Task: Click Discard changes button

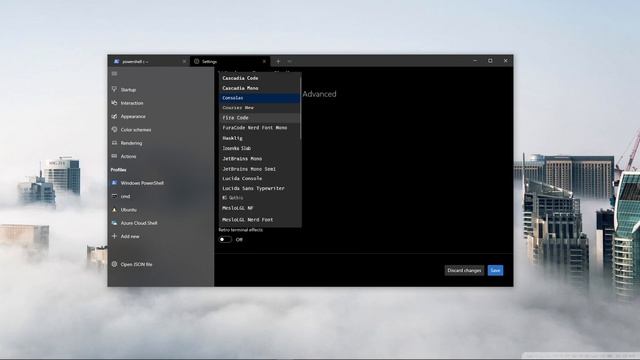Action: click(464, 270)
